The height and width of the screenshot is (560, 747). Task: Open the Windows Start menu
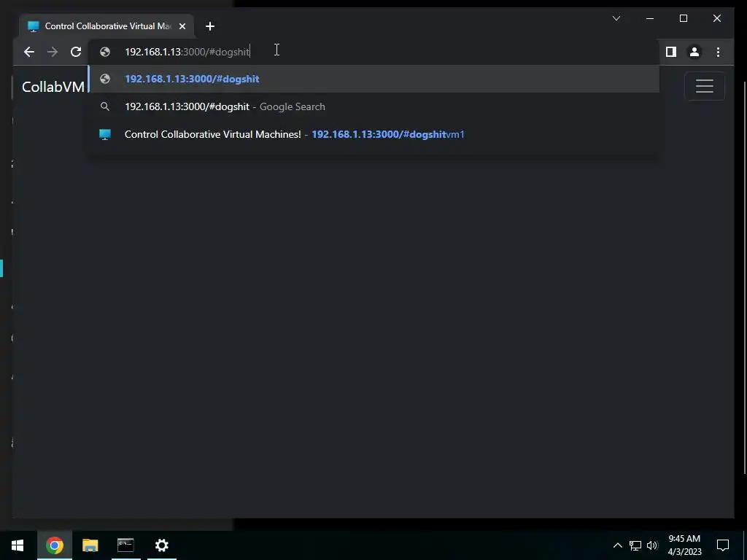click(x=18, y=545)
